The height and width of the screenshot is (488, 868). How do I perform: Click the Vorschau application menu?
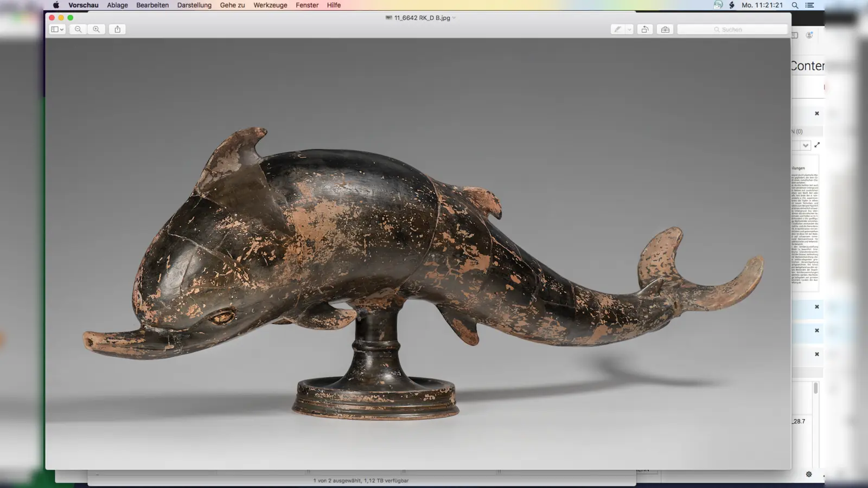(83, 5)
